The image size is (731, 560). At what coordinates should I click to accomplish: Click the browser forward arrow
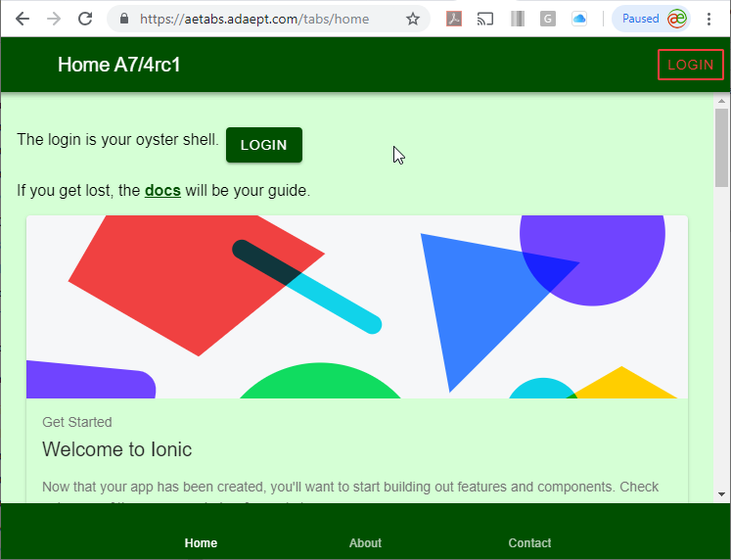click(54, 19)
